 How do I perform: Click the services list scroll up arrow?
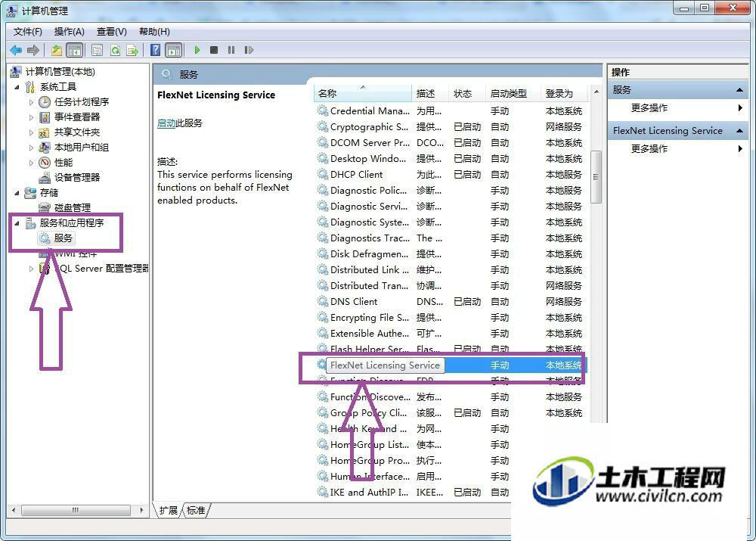pos(596,92)
